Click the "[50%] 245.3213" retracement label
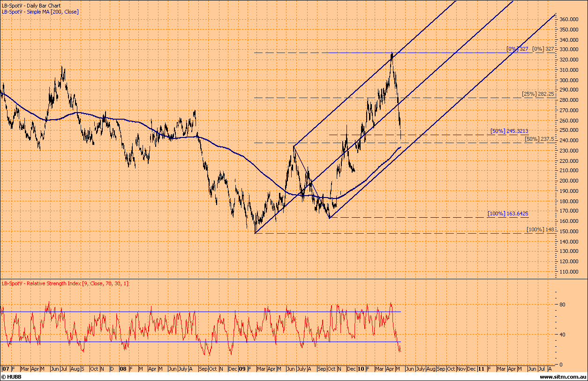Image resolution: width=588 pixels, height=381 pixels. 508,130
